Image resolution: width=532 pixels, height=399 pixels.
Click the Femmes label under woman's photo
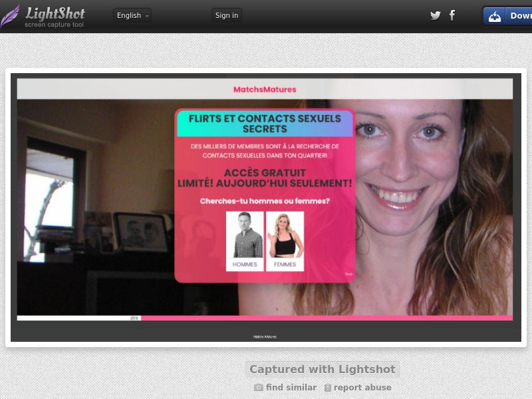click(285, 265)
